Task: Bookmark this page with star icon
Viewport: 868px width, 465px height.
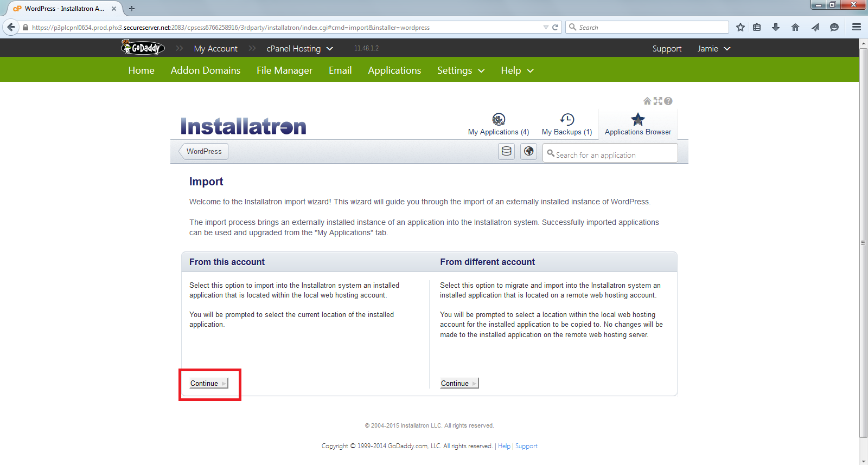Action: [x=741, y=27]
